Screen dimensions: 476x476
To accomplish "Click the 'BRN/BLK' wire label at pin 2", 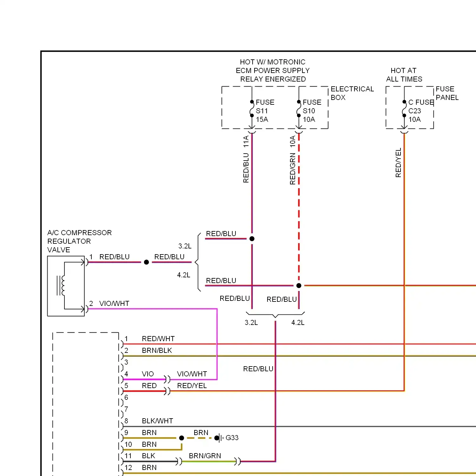I will (x=157, y=350).
